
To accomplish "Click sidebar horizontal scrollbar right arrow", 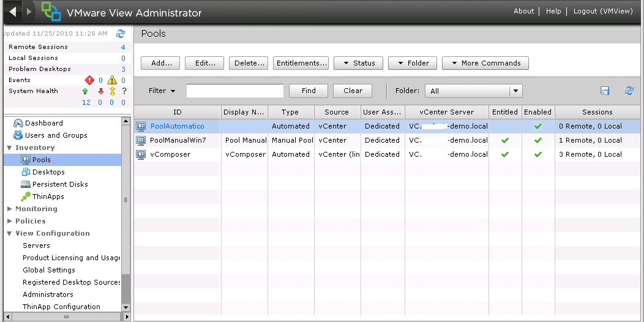I will (x=127, y=316).
